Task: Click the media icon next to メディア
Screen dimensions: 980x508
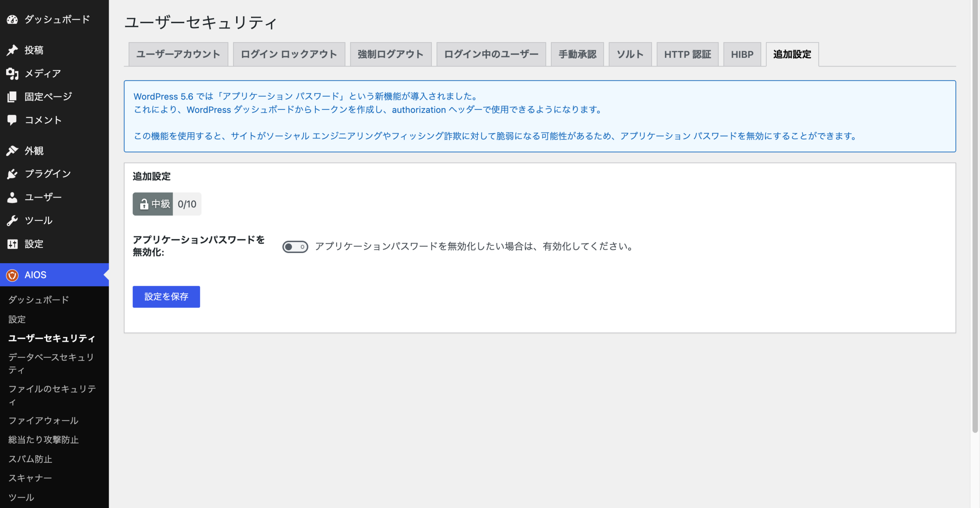Action: point(12,73)
